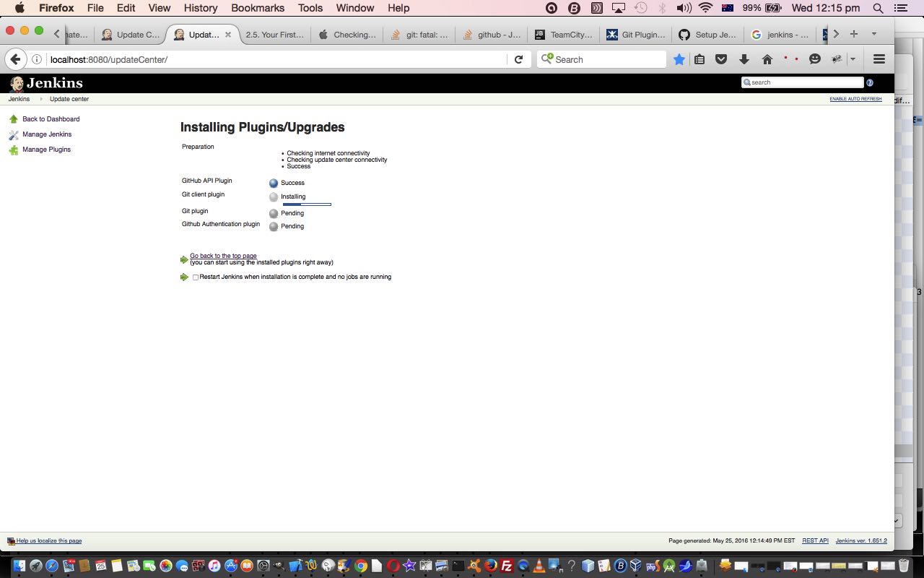The width and height of the screenshot is (924, 578).
Task: Click the Git client plugin installing progress bar
Action: [307, 204]
